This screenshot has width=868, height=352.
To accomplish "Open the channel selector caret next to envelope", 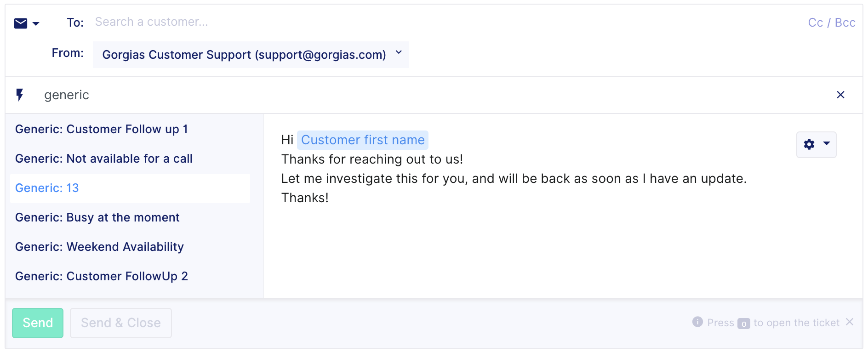I will point(36,23).
